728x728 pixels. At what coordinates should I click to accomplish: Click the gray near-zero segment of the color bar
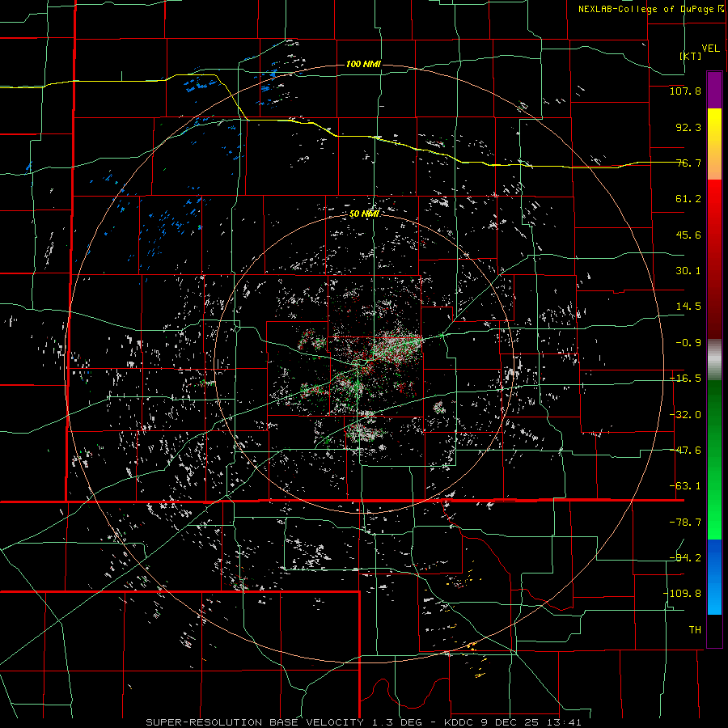[x=714, y=359]
